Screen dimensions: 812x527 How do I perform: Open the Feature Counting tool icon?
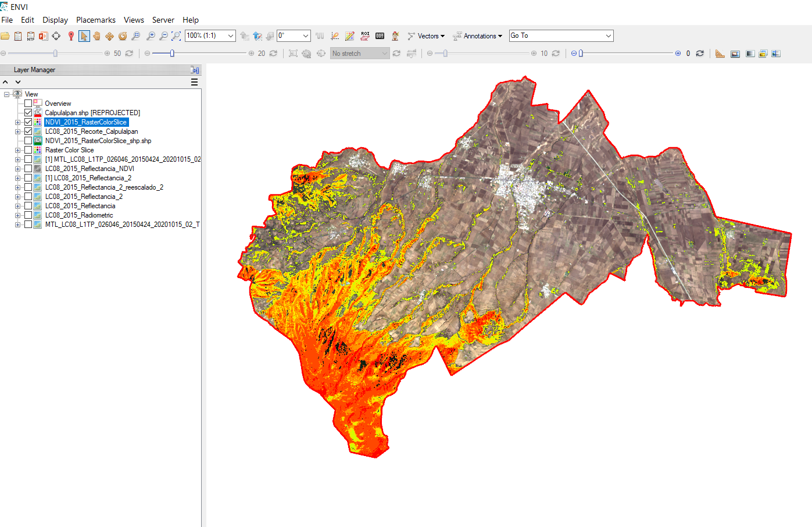pos(380,36)
